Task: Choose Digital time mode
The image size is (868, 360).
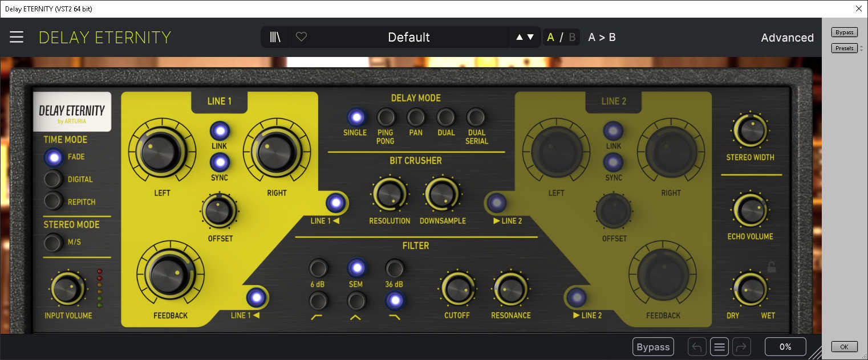Action: (x=53, y=179)
